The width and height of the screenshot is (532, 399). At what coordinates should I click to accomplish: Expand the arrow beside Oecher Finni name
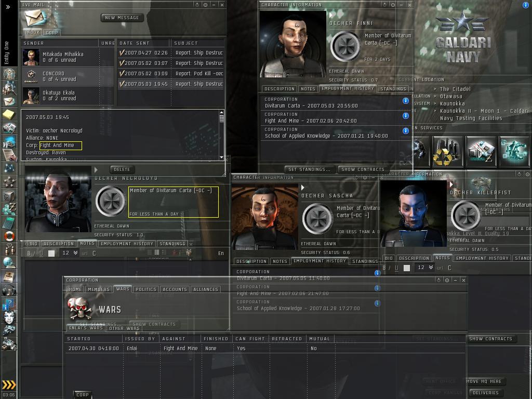330,16
